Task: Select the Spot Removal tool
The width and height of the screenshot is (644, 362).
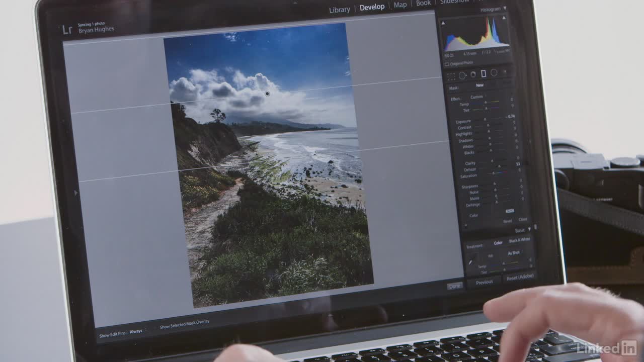Action: point(462,76)
